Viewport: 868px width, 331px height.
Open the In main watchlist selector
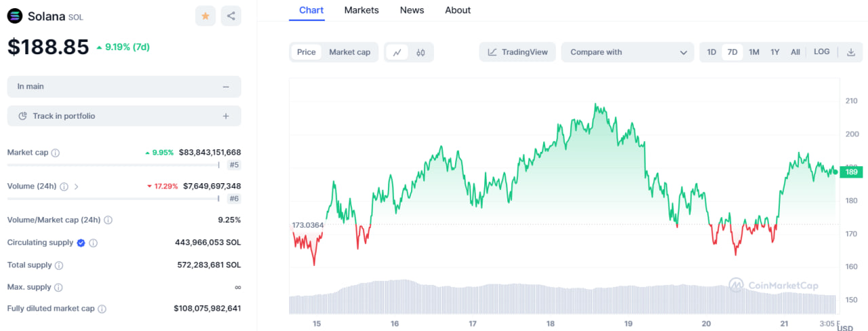tap(124, 87)
